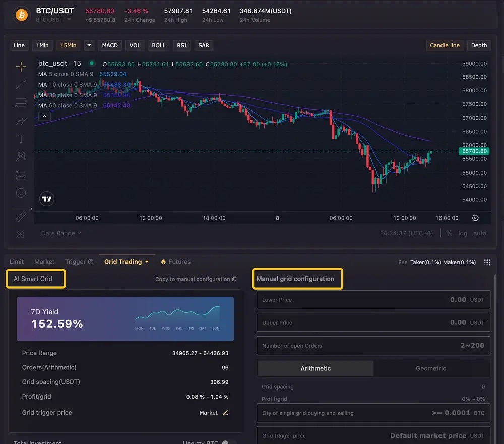Click the Number of open Orders field
The height and width of the screenshot is (444, 504).
(x=373, y=346)
